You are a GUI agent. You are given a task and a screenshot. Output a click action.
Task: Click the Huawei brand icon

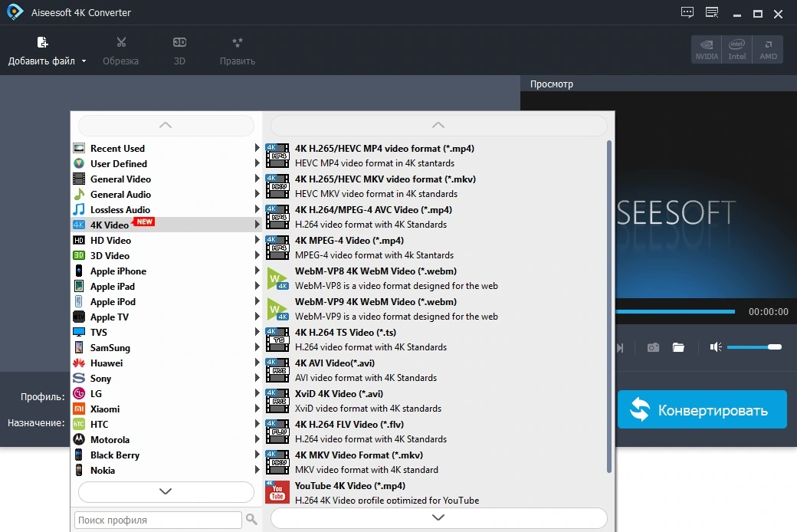(79, 363)
